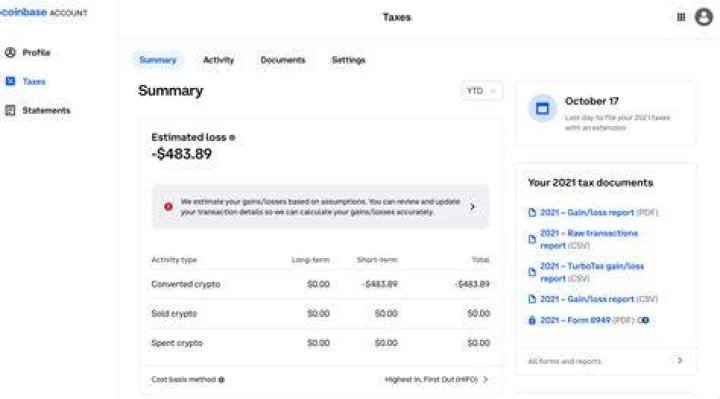Click the Profile person icon
The height and width of the screenshot is (399, 720).
pyautogui.click(x=10, y=52)
